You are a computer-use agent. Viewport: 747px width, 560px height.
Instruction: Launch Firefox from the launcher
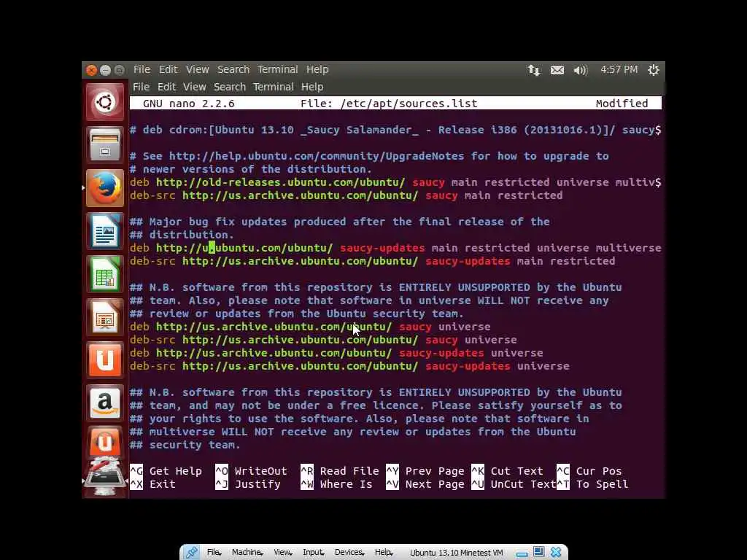[x=105, y=188]
